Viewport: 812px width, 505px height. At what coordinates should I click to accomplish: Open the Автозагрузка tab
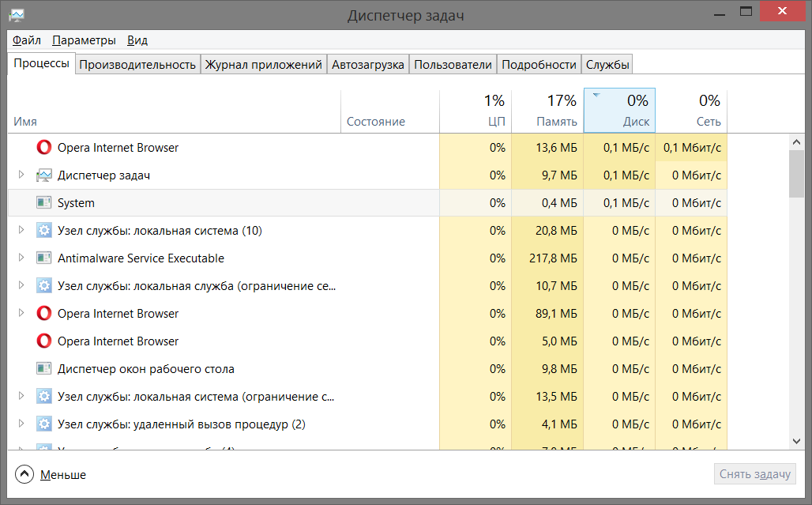coord(368,65)
